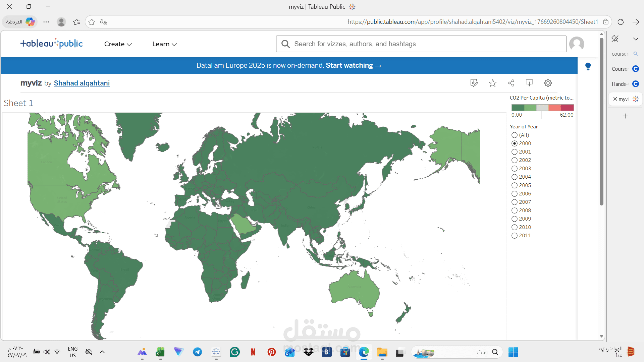Click the user profile avatar icon
Image resolution: width=644 pixels, height=362 pixels.
[x=577, y=44]
